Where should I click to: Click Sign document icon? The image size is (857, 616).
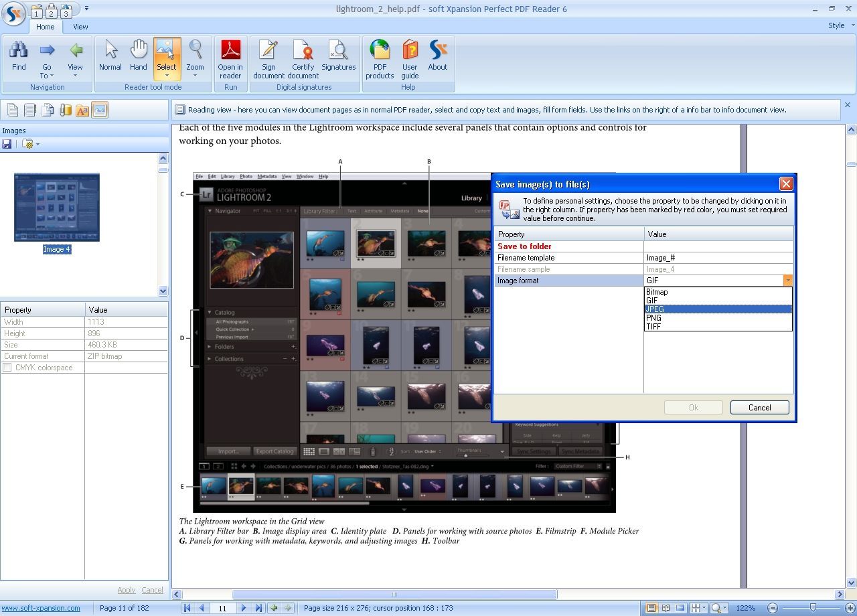point(268,59)
